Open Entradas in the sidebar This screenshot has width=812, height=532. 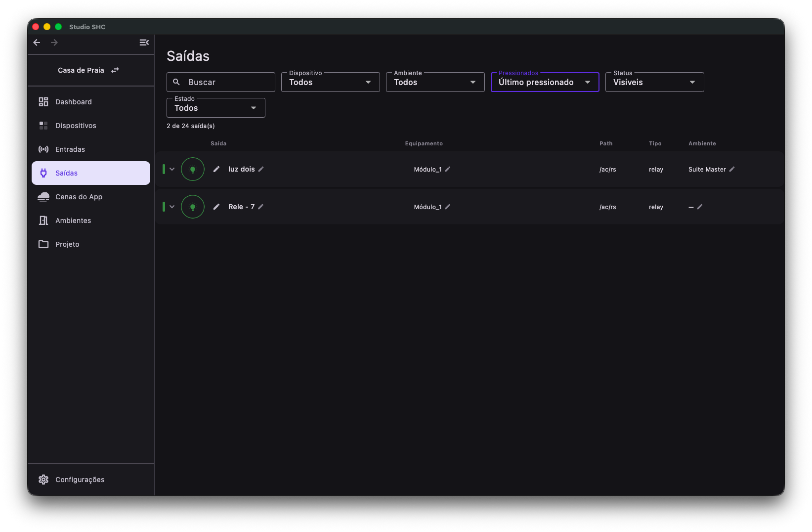point(91,149)
